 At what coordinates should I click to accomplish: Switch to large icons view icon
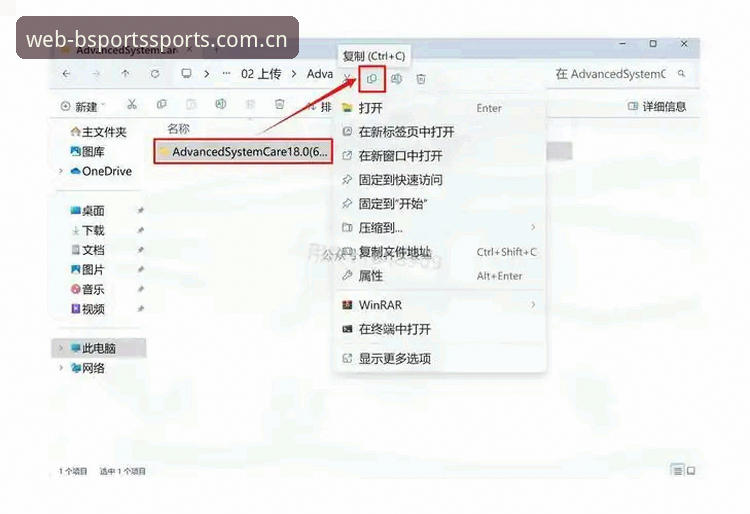pyautogui.click(x=691, y=471)
